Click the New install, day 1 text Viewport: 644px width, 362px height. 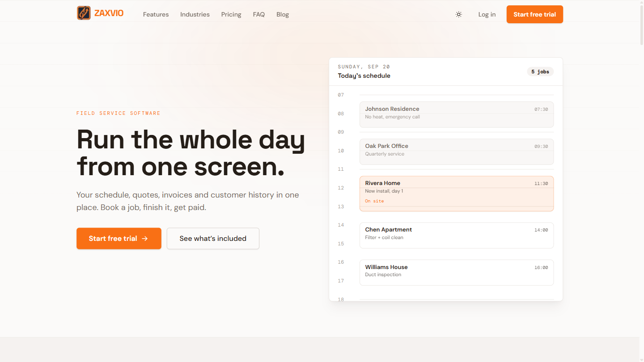coord(384,191)
